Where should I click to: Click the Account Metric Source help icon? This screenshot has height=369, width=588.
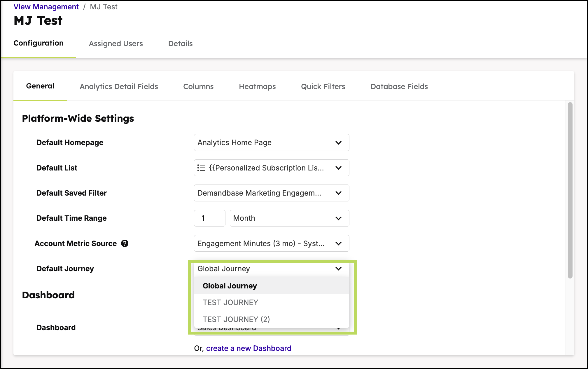click(x=125, y=243)
